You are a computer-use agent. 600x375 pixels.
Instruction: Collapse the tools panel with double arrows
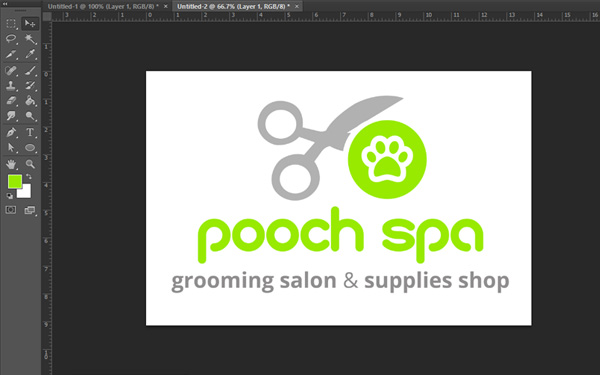coord(5,3)
